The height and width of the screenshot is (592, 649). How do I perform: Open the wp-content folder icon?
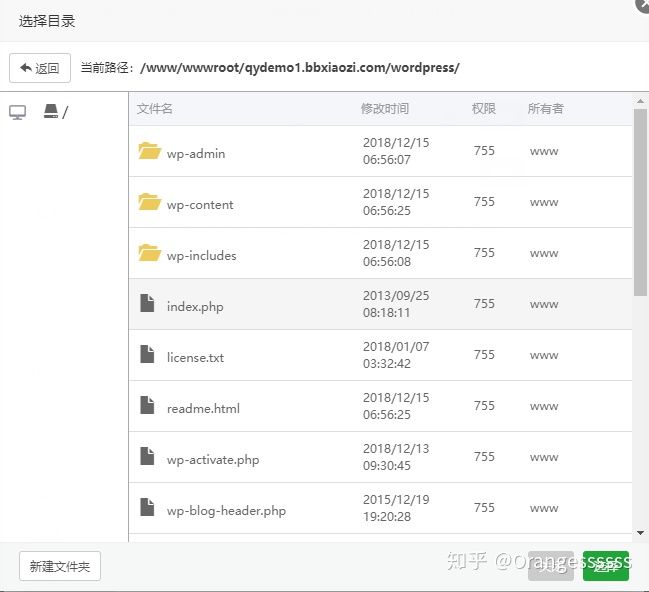click(x=149, y=202)
